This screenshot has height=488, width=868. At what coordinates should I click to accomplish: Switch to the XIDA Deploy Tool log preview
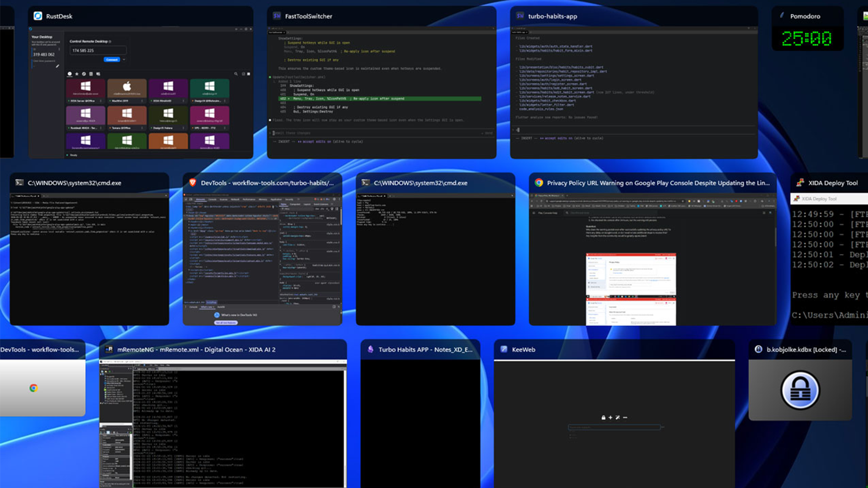pyautogui.click(x=829, y=259)
